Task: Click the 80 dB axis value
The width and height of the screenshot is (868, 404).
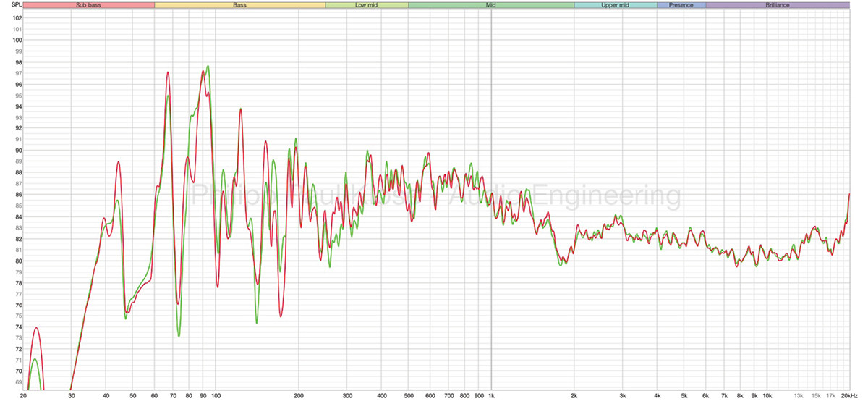Action: (x=19, y=261)
